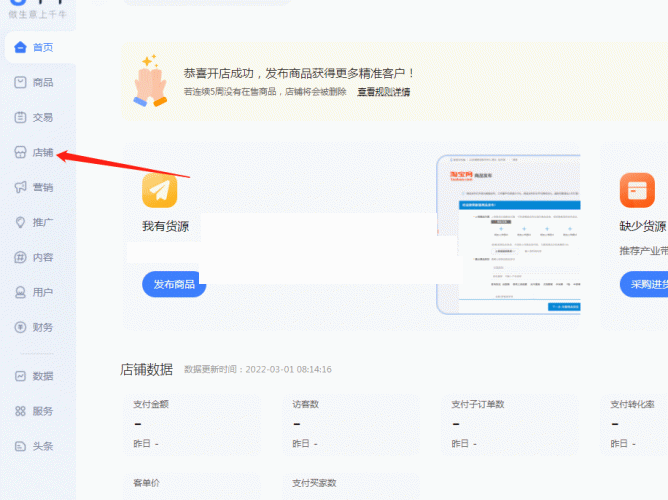Click the 店铺 storefront icon
The image size is (668, 500).
point(20,152)
